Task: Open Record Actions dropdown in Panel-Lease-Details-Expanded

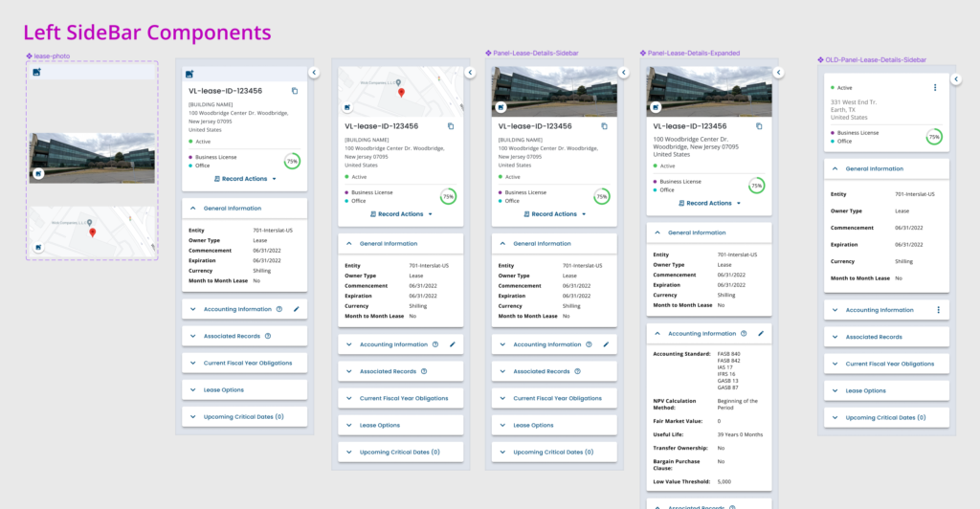Action: pyautogui.click(x=709, y=203)
